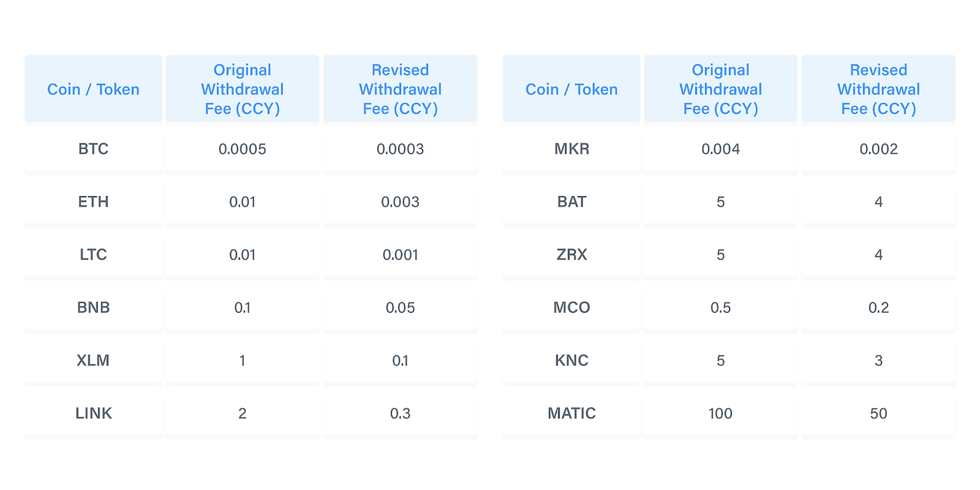Select the BNB original fee 0.1
Image resolution: width=980 pixels, height=490 pixels.
(x=242, y=308)
